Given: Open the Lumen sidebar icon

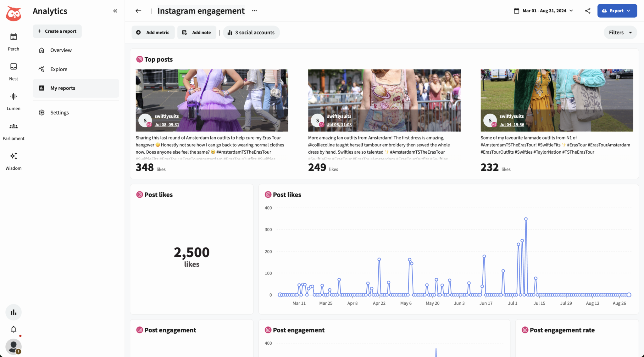Looking at the screenshot, I should [x=14, y=96].
